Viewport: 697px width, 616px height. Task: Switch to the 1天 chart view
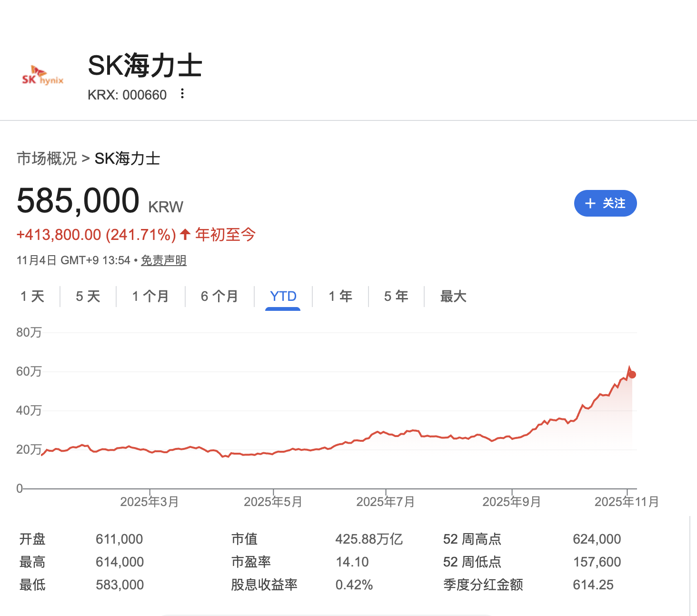(32, 296)
